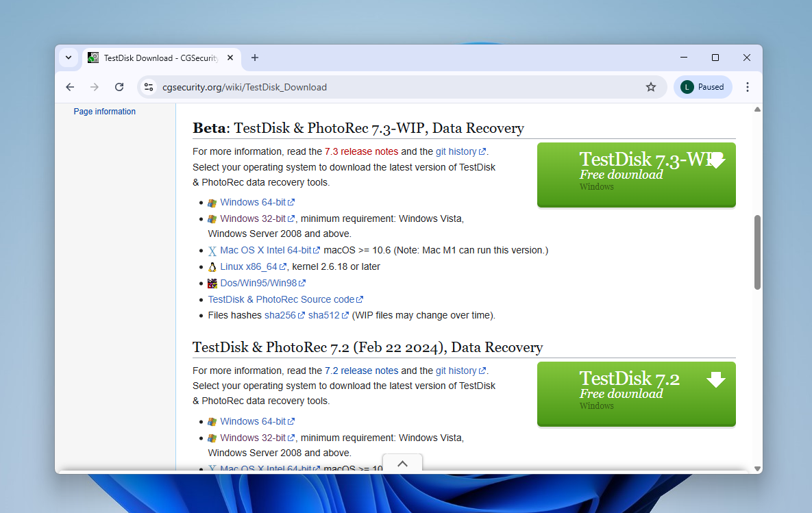Click the scroll-to-top chevron button
The height and width of the screenshot is (513, 812).
coord(402,463)
